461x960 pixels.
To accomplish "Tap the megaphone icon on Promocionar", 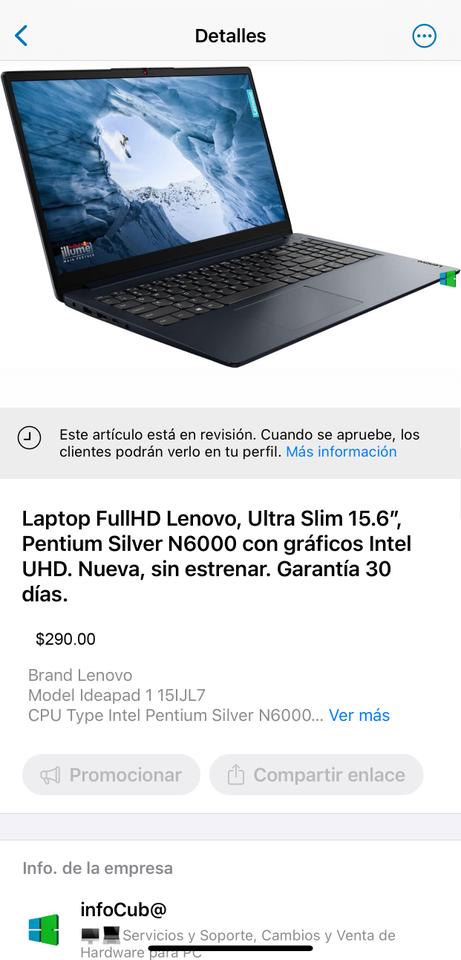I will 50,776.
